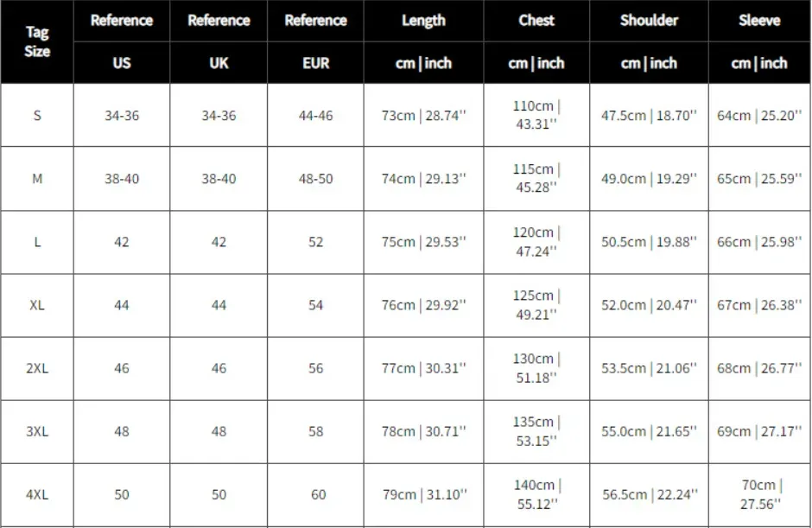Click the 120cm | 47.24'' chest cell
This screenshot has height=528, width=812.
[x=536, y=242]
